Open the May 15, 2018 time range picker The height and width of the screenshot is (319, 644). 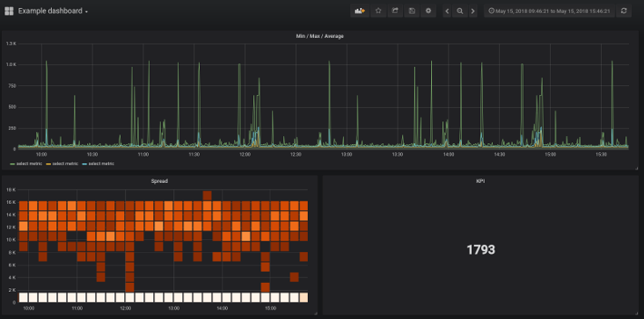pyautogui.click(x=549, y=11)
